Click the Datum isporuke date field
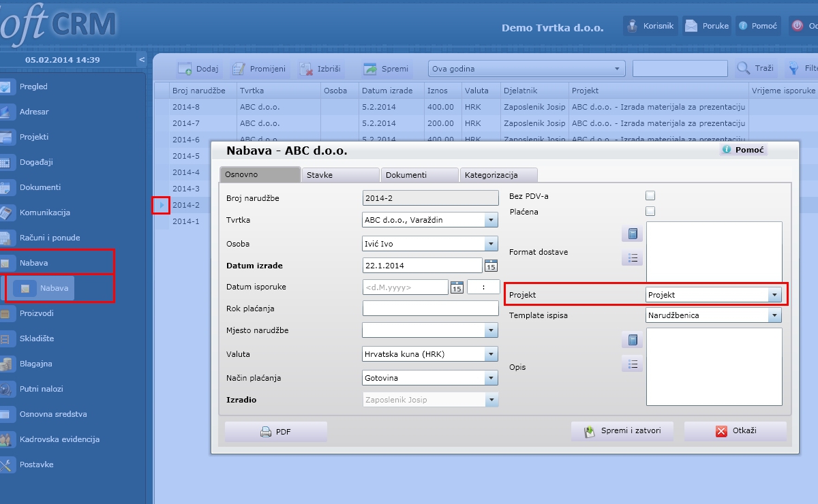Screen dimensions: 818x504 [406, 287]
